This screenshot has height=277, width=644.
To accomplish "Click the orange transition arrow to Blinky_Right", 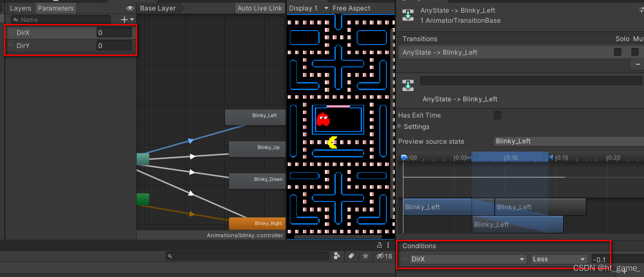I will tap(192, 214).
